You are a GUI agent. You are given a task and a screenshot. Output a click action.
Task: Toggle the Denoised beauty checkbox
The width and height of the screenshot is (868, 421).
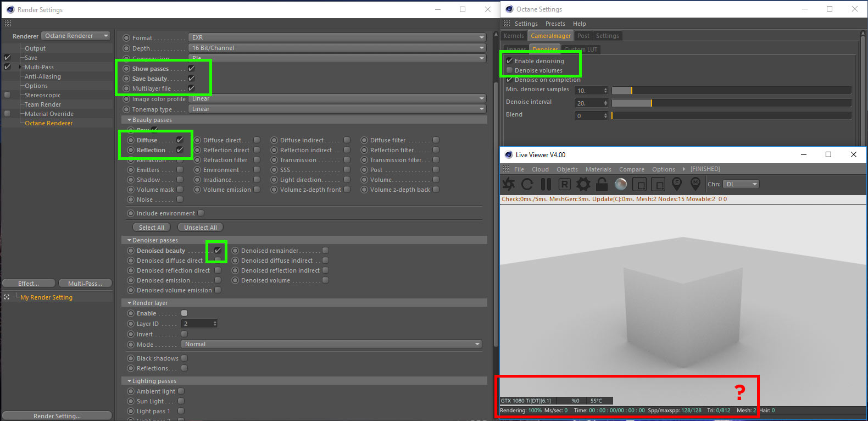[x=218, y=251]
